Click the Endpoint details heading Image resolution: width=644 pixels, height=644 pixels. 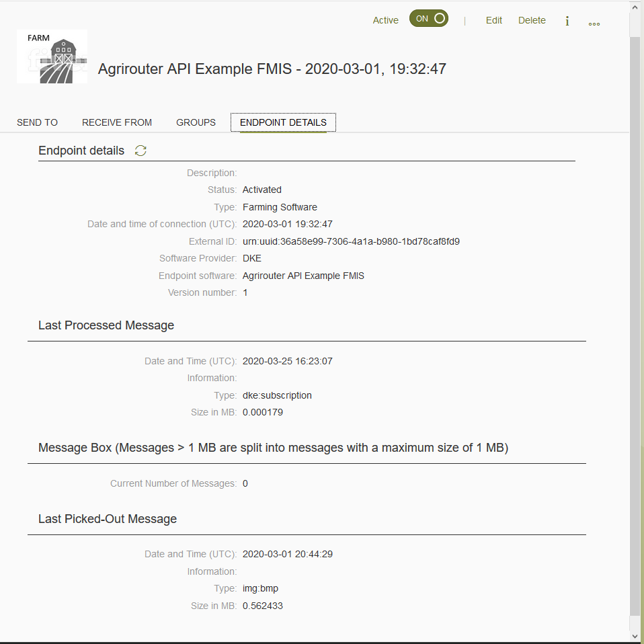click(81, 151)
